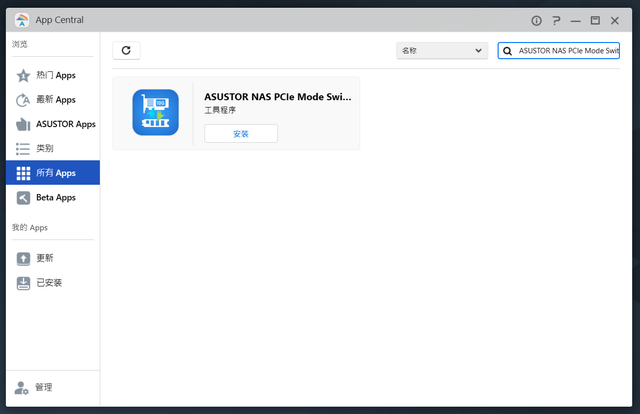Viewport: 640px width, 414px height.
Task: Click the info icon in the title bar
Action: 536,20
